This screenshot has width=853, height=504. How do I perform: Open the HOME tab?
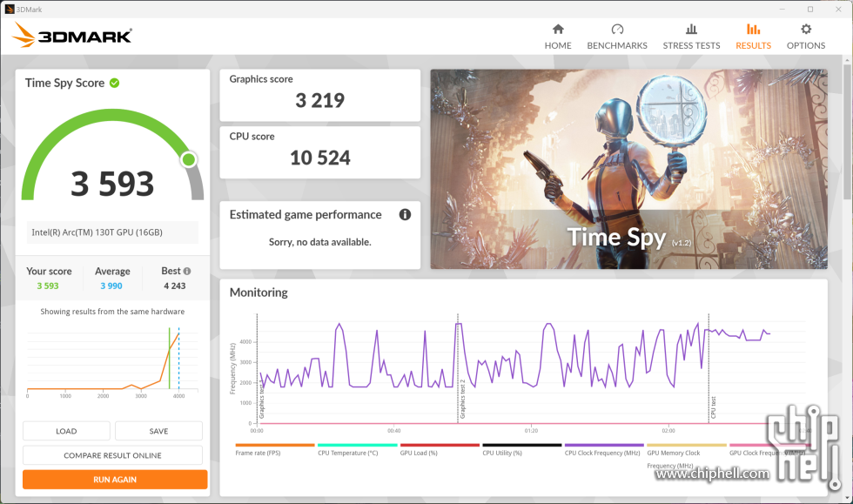coord(558,37)
